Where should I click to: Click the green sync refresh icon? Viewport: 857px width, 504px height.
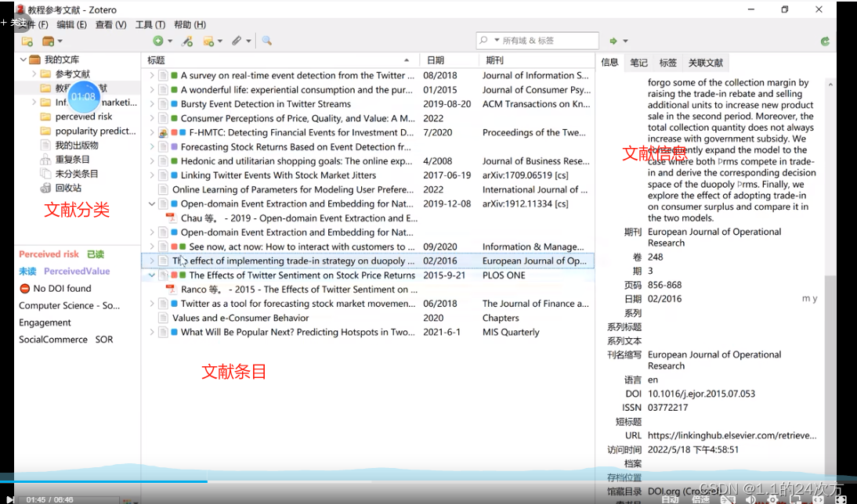click(x=826, y=41)
